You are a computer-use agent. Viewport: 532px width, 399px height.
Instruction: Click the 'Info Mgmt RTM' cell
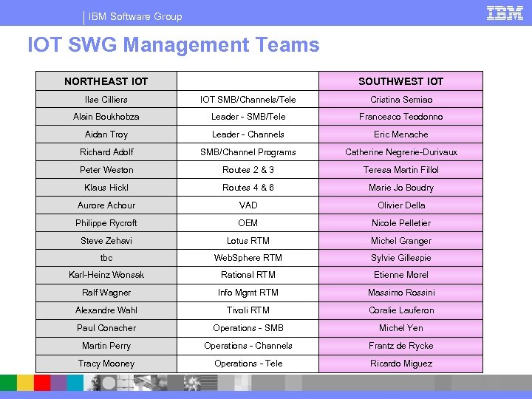pos(248,293)
